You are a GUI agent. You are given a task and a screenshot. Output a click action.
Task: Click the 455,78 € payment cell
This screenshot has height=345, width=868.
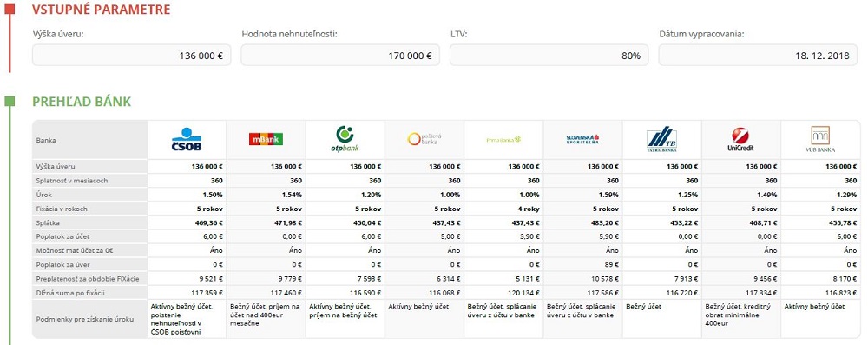tap(820, 223)
